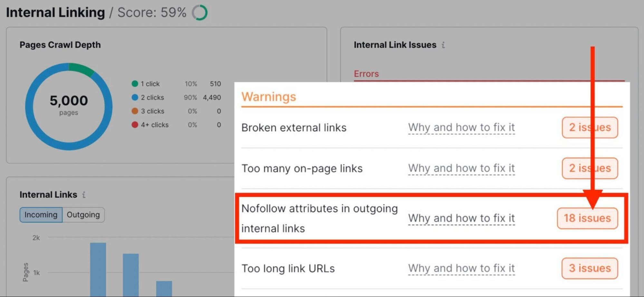Open 2 issues for Too many on-page links
This screenshot has width=644, height=297.
pos(590,168)
